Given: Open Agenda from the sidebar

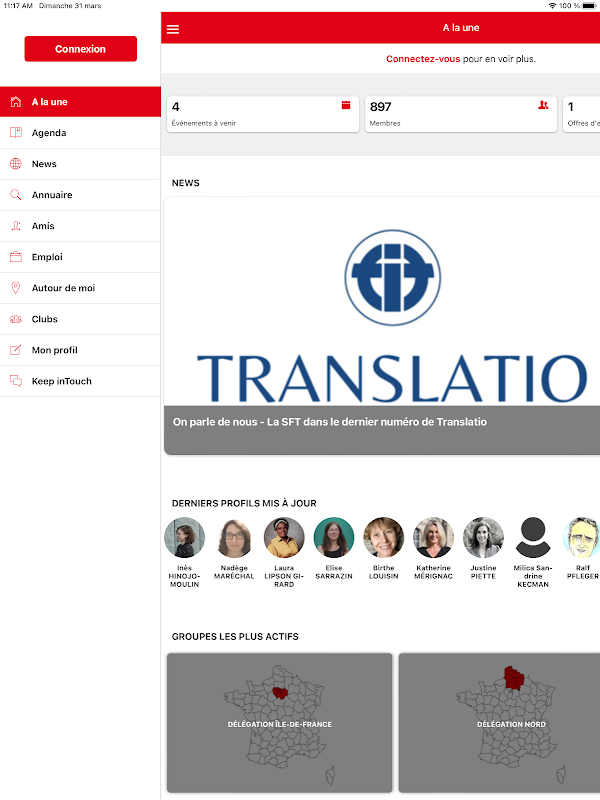Looking at the screenshot, I should 81,133.
